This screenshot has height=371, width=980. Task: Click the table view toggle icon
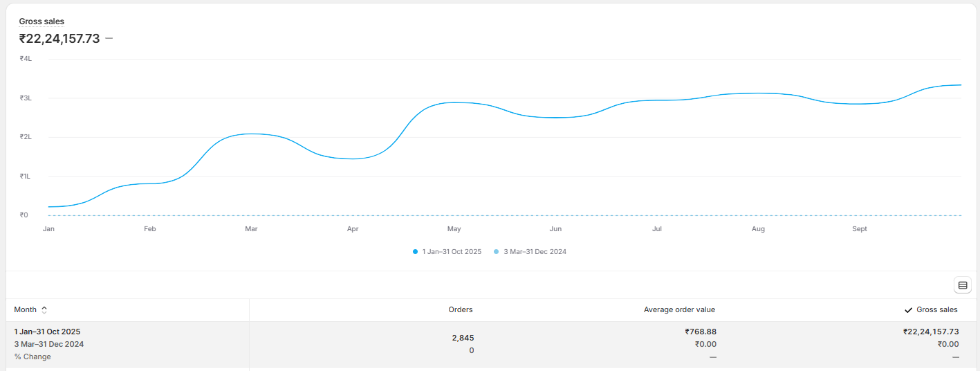click(963, 285)
